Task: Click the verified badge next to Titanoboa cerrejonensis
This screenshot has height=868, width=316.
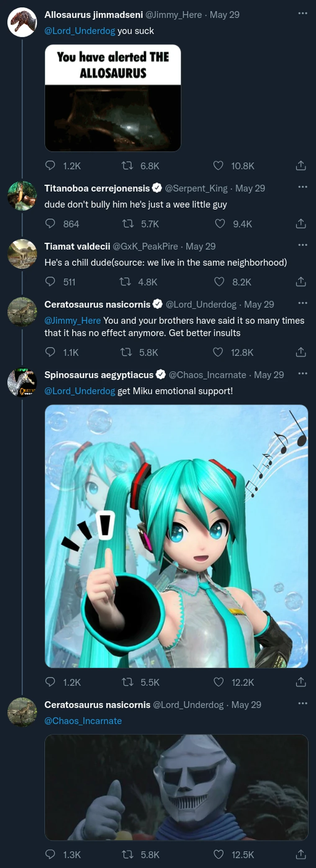Action: click(157, 188)
